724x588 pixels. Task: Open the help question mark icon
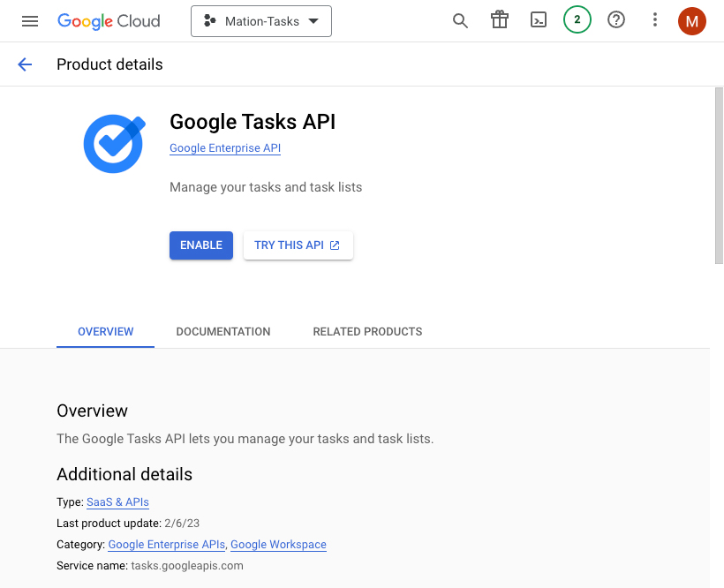616,19
